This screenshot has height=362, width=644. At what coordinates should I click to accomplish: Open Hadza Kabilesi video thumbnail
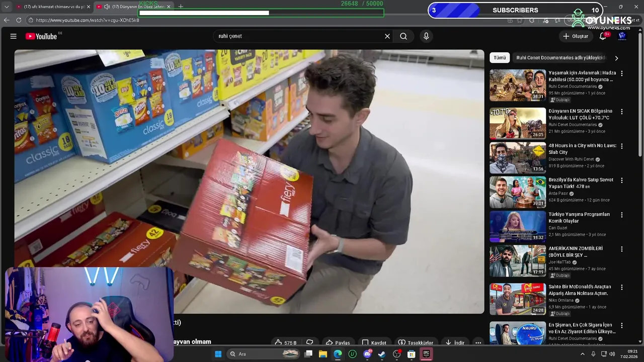(x=518, y=85)
